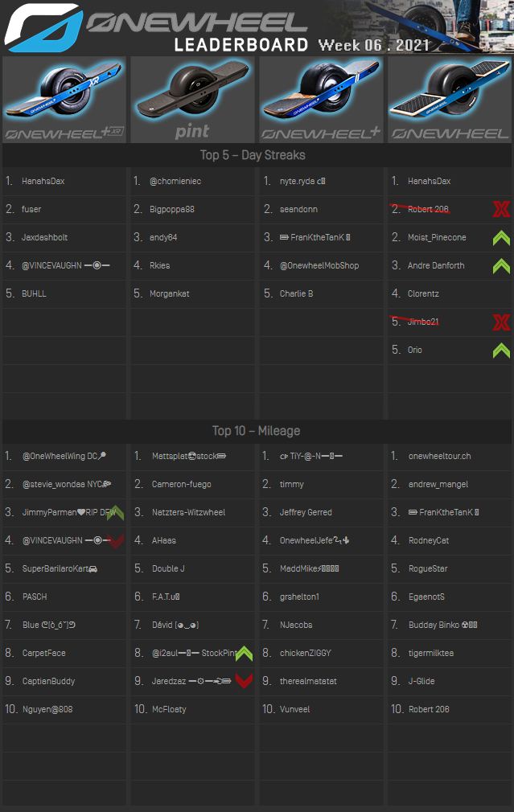Select the Onewheel+ XR board image
This screenshot has width=514, height=812.
click(x=64, y=100)
